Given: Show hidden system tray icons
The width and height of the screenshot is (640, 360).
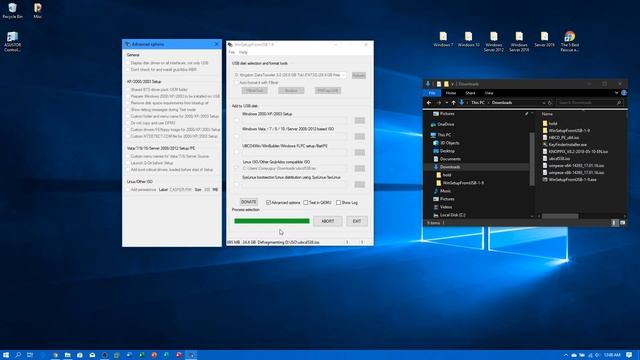Looking at the screenshot, I should [566, 355].
